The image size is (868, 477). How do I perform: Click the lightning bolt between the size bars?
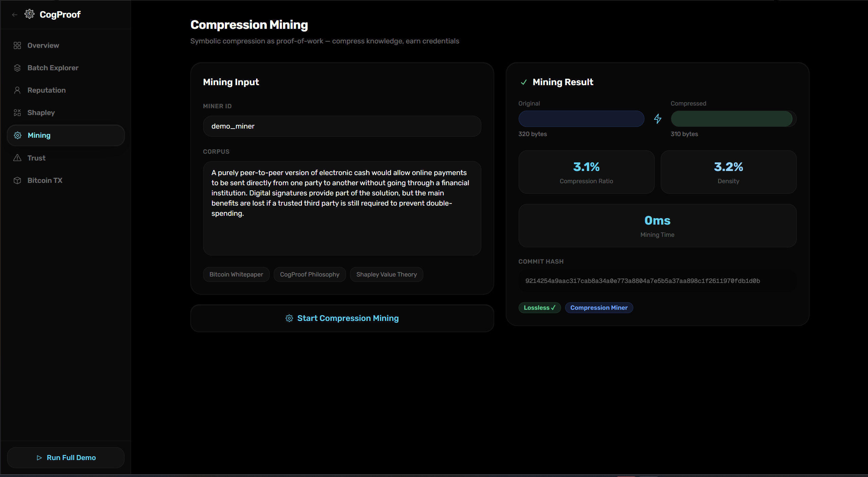[657, 119]
